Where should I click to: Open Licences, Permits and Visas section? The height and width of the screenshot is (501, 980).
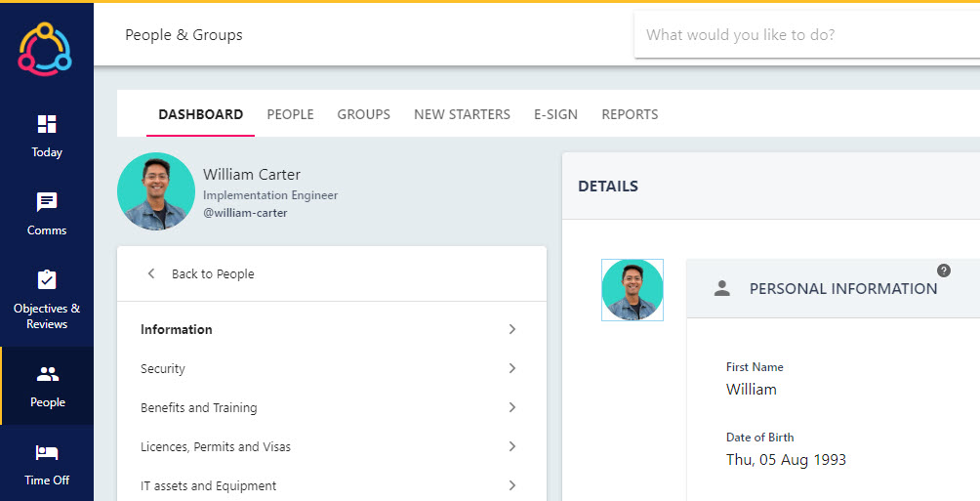tap(331, 446)
